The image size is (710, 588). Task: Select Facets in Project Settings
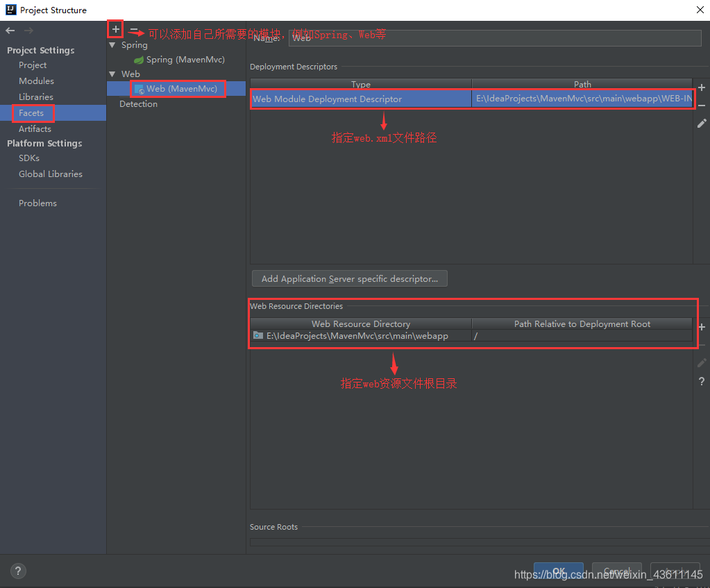[31, 112]
